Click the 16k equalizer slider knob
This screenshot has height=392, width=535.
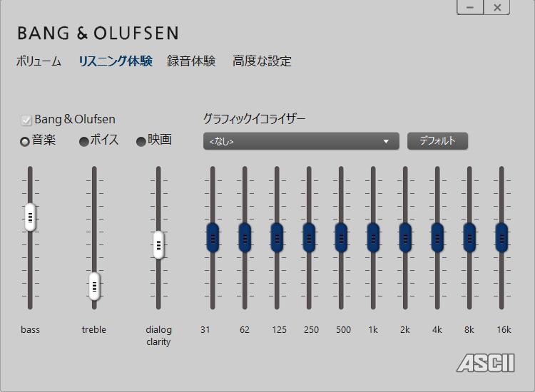pos(501,237)
